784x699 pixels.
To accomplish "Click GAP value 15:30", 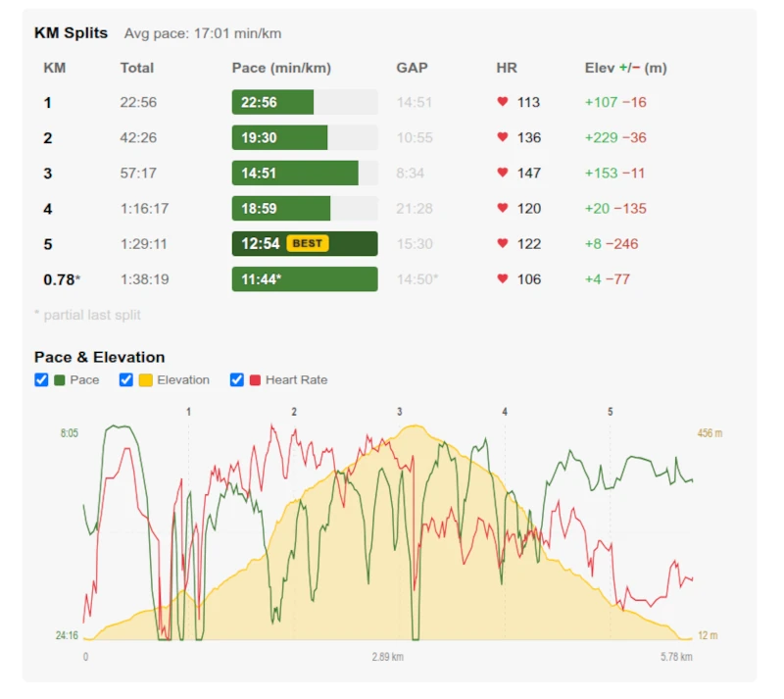I will click(415, 244).
